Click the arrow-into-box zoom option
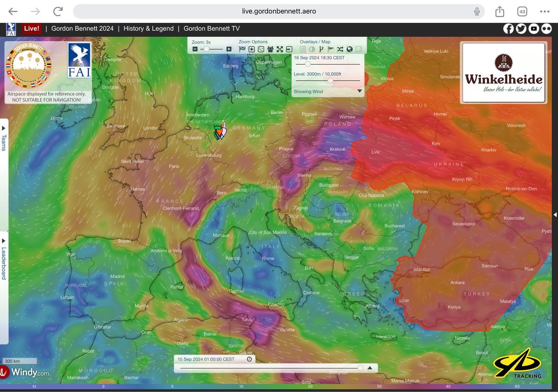This screenshot has width=558, height=392. tap(289, 49)
